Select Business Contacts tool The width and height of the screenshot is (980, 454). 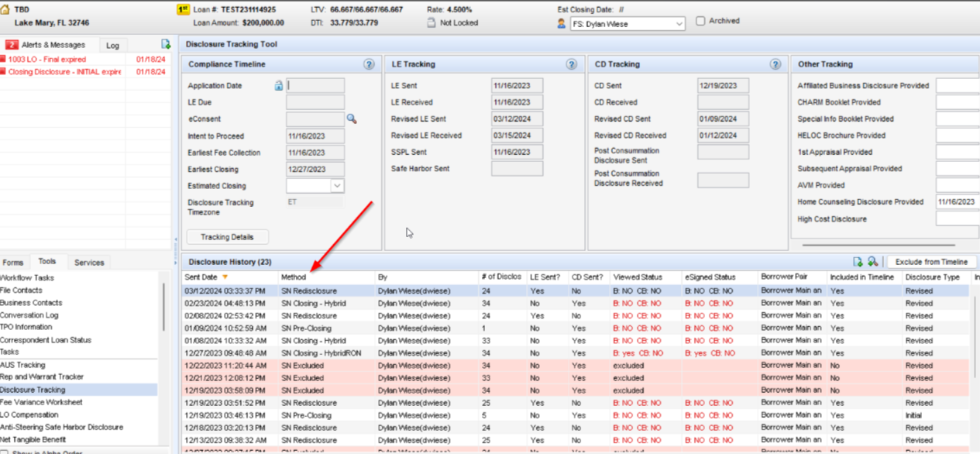[x=31, y=303]
